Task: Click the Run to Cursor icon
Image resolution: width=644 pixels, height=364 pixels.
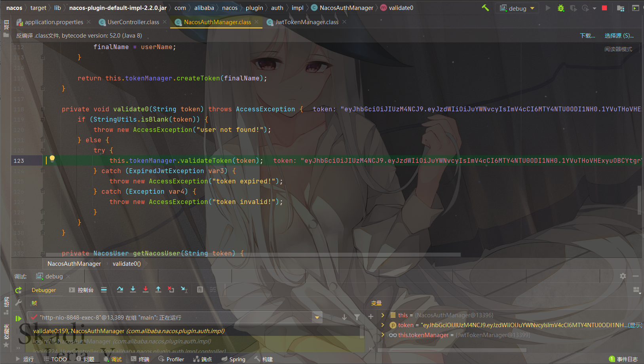Action: [x=184, y=290]
